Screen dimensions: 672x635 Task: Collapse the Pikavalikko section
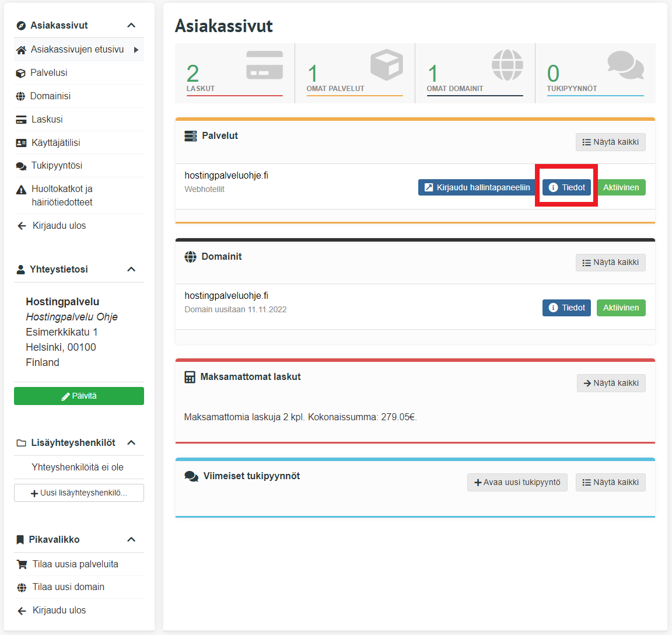pyautogui.click(x=132, y=539)
